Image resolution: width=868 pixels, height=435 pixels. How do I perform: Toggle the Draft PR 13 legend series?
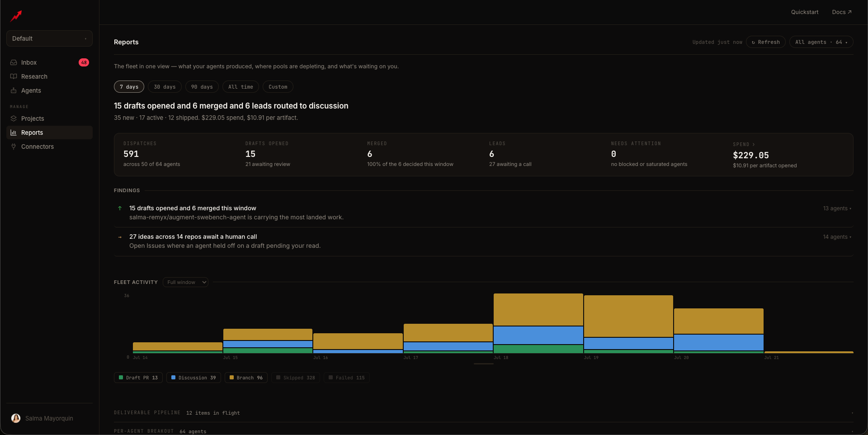[x=138, y=378]
